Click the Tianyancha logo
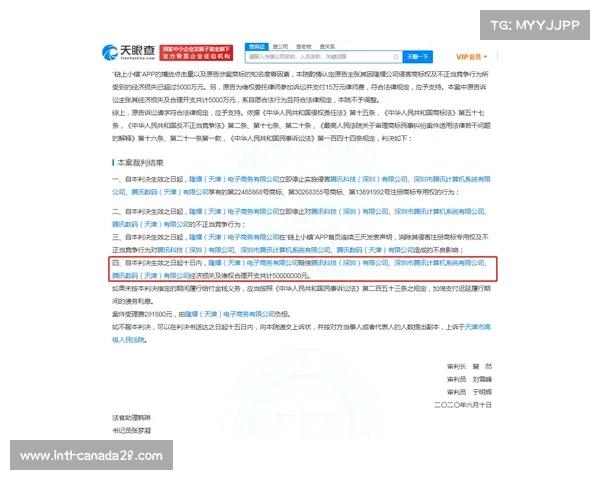The image size is (600, 480). tap(128, 52)
